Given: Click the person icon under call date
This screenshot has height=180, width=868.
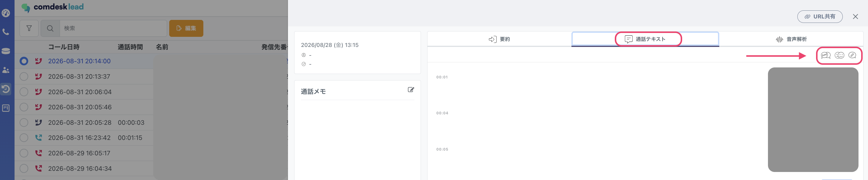Looking at the screenshot, I should click(x=304, y=55).
